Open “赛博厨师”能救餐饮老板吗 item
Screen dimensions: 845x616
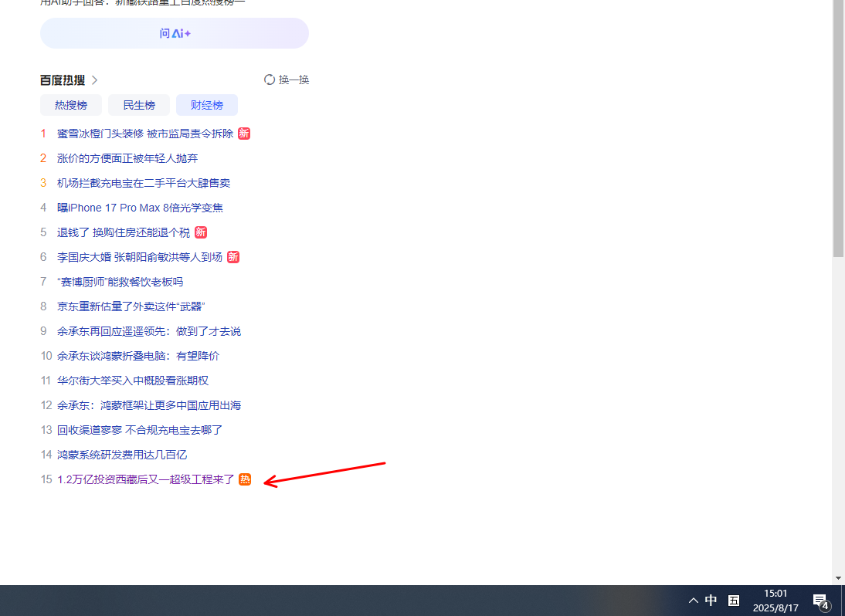[x=120, y=283]
